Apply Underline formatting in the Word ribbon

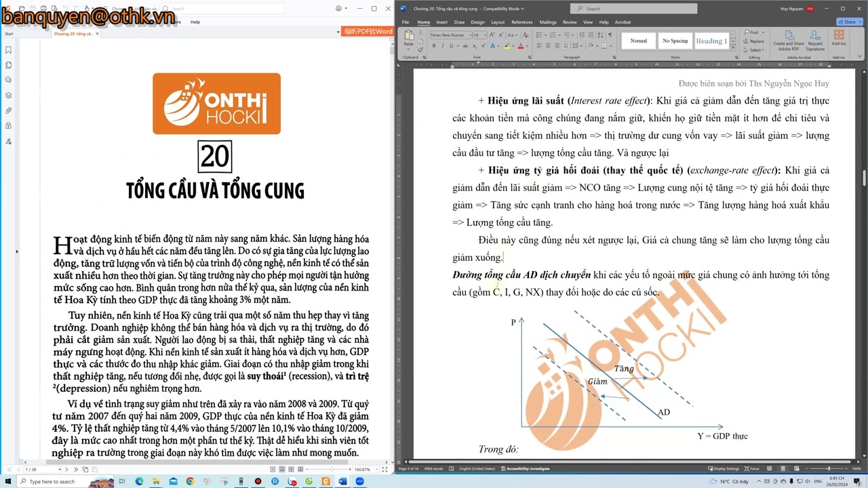451,45
